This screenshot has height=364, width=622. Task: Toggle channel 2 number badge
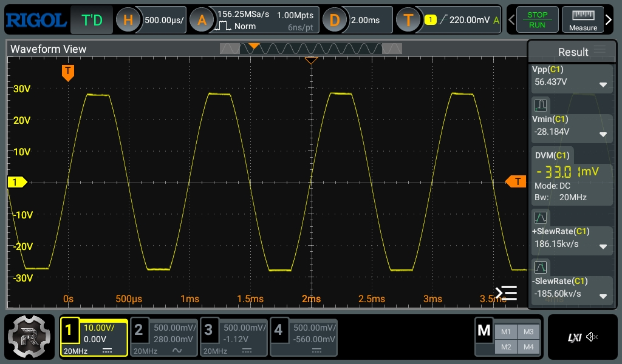pos(138,329)
